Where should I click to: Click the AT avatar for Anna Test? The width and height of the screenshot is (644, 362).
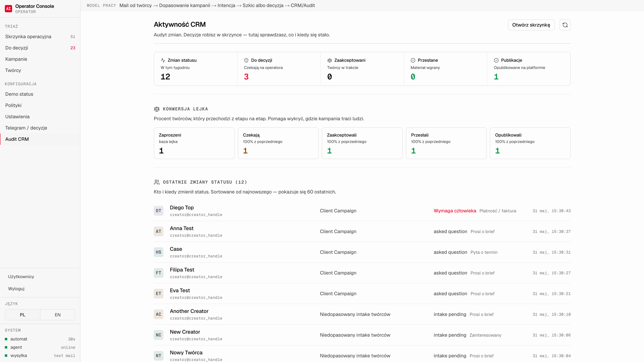coord(159,231)
